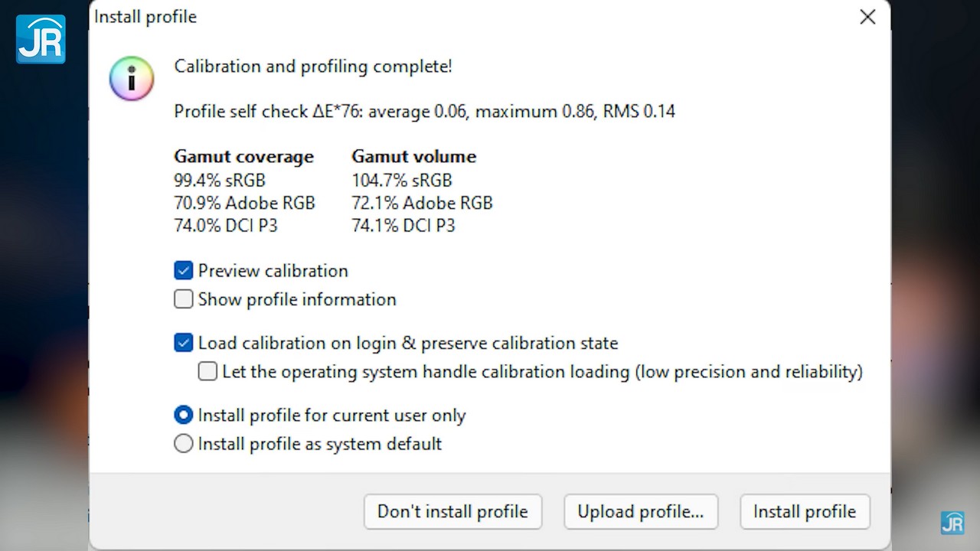Open the Upload profile... option
980x551 pixels.
[x=640, y=512]
